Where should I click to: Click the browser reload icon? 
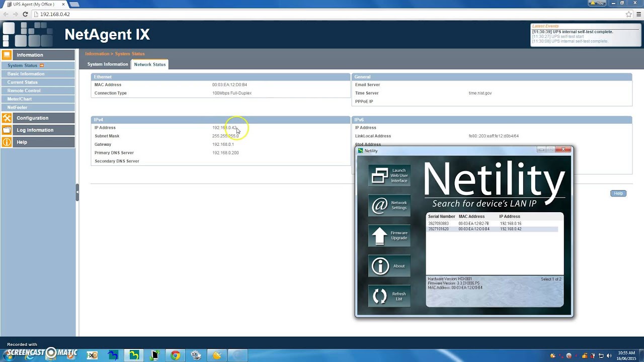point(25,14)
